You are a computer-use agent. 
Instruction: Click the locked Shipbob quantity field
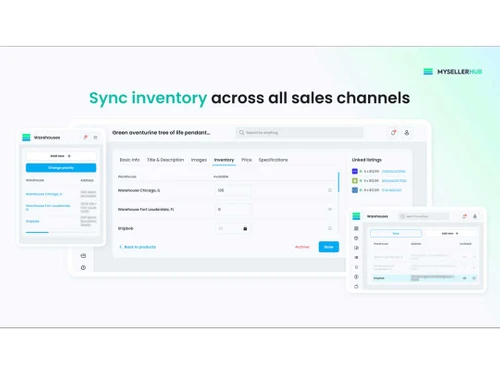point(233,228)
